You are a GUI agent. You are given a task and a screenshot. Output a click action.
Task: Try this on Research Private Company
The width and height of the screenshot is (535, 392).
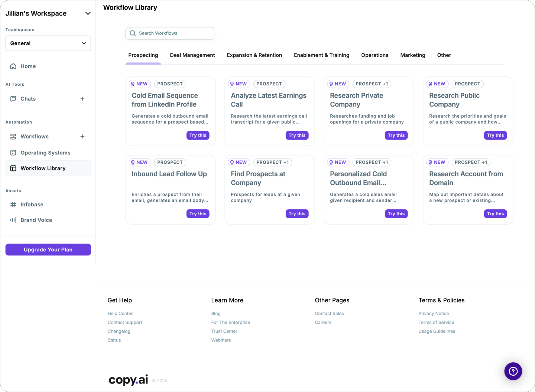pyautogui.click(x=396, y=135)
